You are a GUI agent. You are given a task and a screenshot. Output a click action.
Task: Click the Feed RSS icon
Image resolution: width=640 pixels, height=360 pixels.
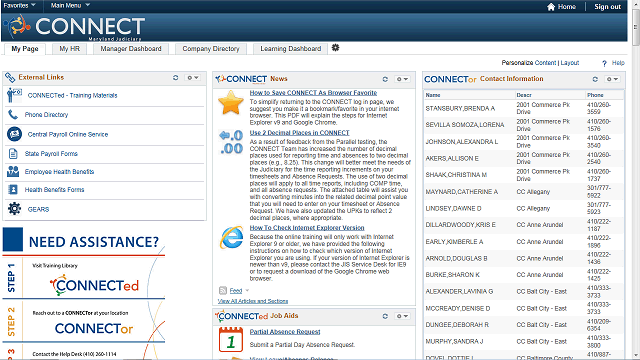coord(223,291)
